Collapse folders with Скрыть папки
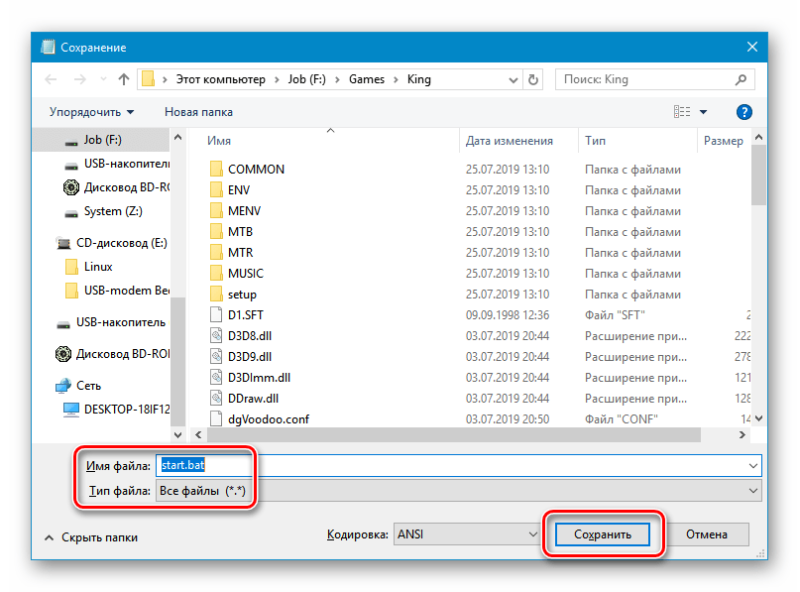This screenshot has height=592, width=800. [x=91, y=537]
